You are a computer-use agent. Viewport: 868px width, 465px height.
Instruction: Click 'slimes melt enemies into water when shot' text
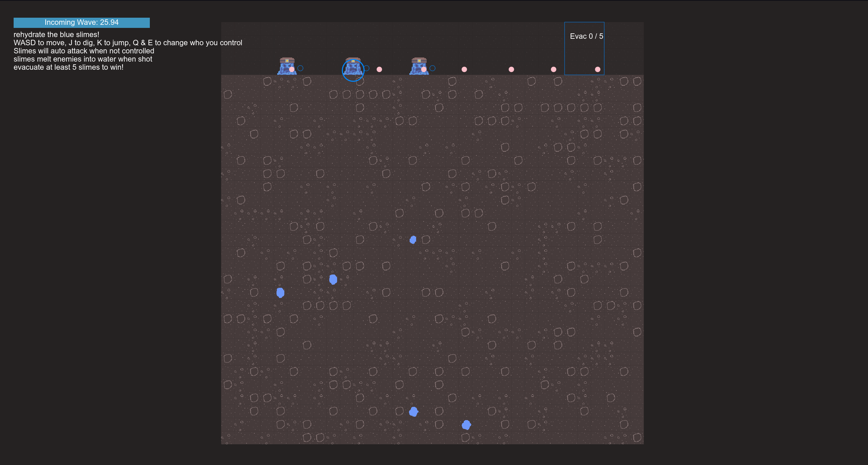pyautogui.click(x=83, y=59)
